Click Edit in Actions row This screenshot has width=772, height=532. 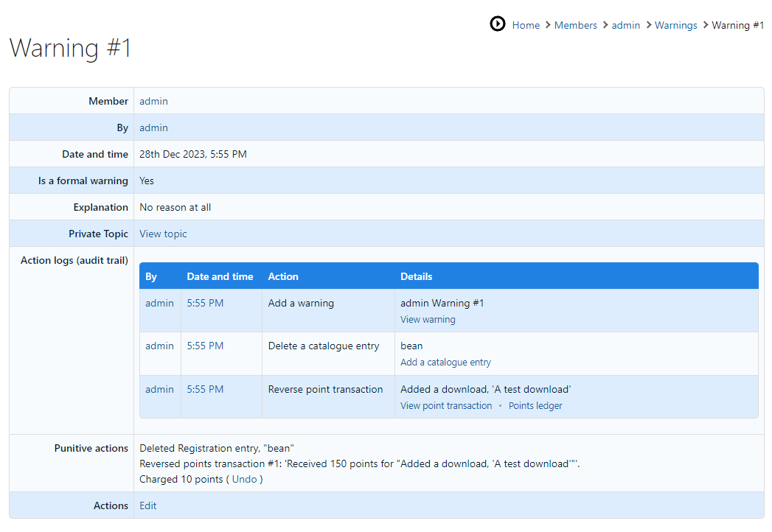pos(147,505)
